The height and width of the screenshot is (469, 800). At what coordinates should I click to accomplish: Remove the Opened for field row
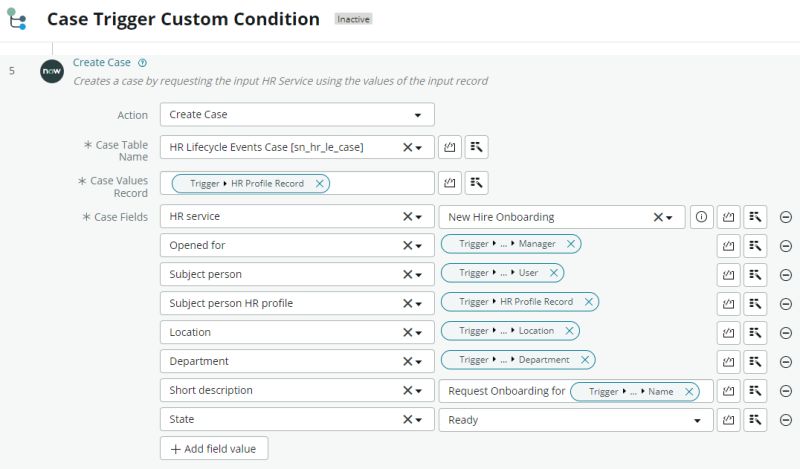[785, 245]
